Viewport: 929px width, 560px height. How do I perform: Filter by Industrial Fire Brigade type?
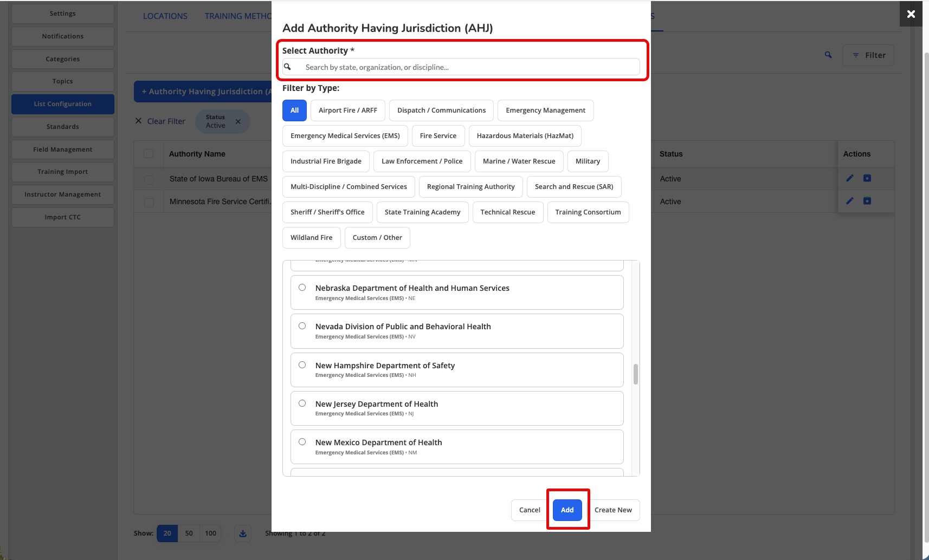pyautogui.click(x=326, y=161)
